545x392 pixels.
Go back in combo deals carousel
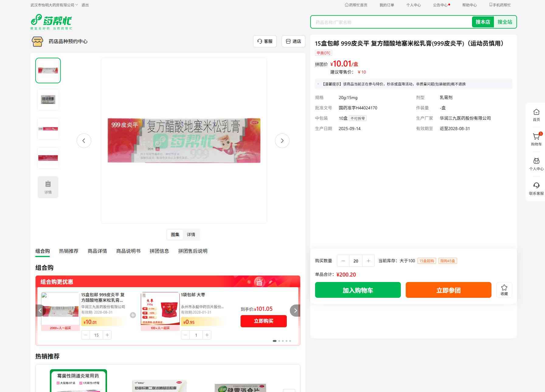tap(40, 311)
